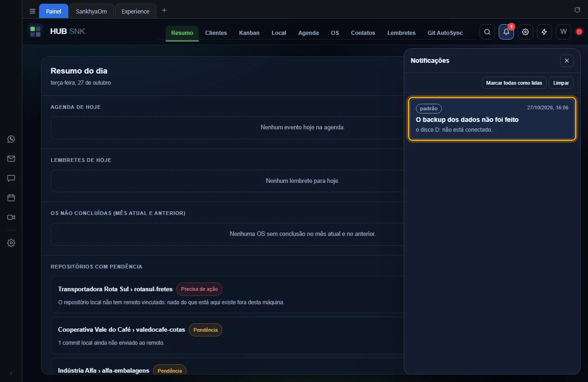Open sidebar settings gear icon
Image resolution: width=588 pixels, height=382 pixels.
(x=11, y=243)
